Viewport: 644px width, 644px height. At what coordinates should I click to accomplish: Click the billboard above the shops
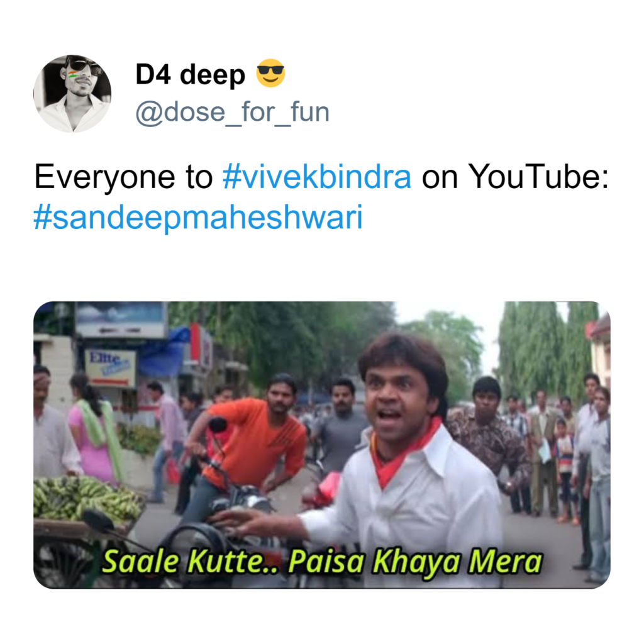click(x=121, y=319)
